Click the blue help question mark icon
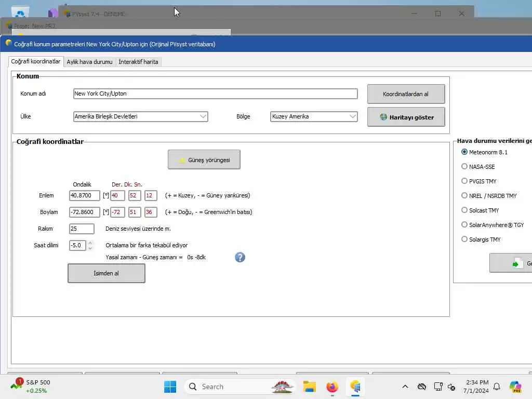Screen dimensions: 532x399 point(240,257)
